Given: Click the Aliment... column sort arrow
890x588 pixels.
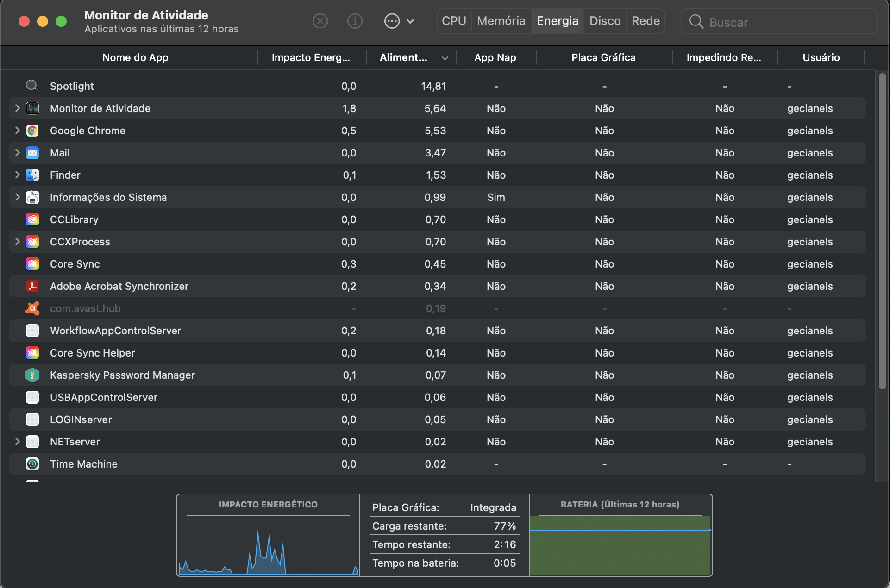Looking at the screenshot, I should pos(445,58).
